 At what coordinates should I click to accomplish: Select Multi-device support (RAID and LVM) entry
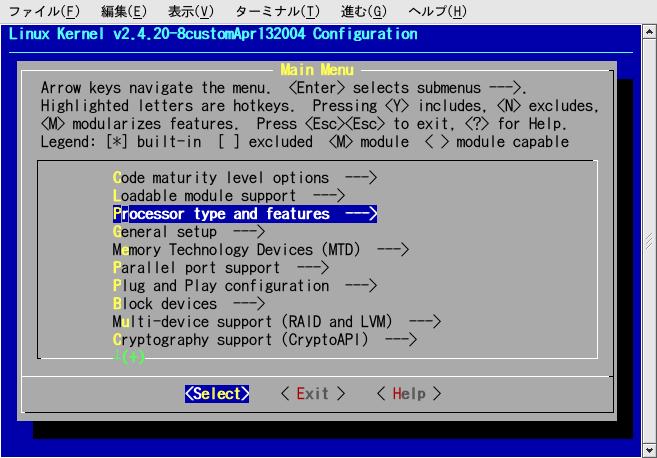pyautogui.click(x=277, y=322)
